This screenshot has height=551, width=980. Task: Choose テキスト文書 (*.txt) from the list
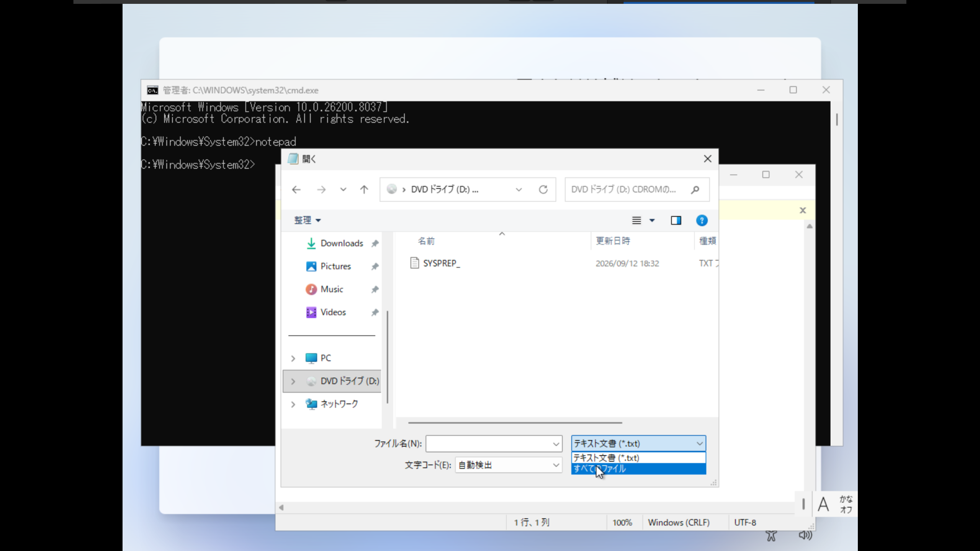tap(638, 458)
